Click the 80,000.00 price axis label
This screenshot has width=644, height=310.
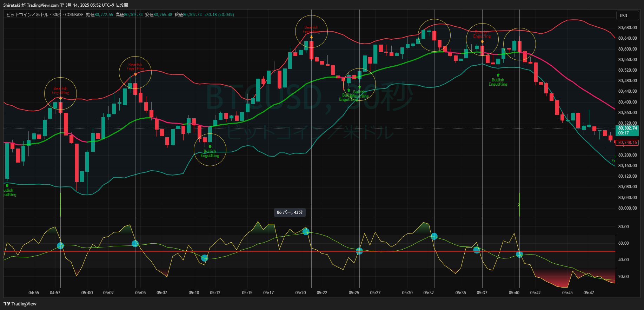click(627, 208)
